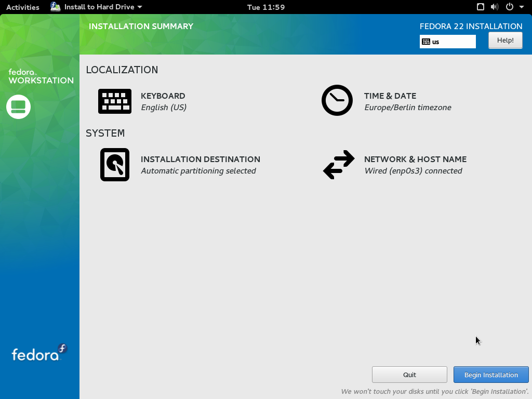Start with the Begin Installation button
532x399 pixels.
pos(491,375)
